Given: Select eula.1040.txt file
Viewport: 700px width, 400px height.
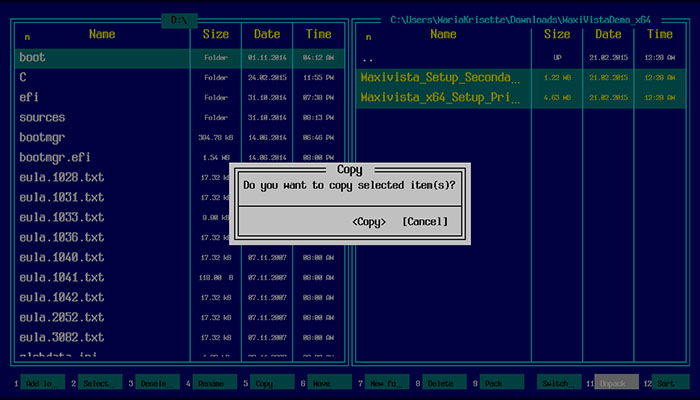Looking at the screenshot, I should tap(179, 257).
